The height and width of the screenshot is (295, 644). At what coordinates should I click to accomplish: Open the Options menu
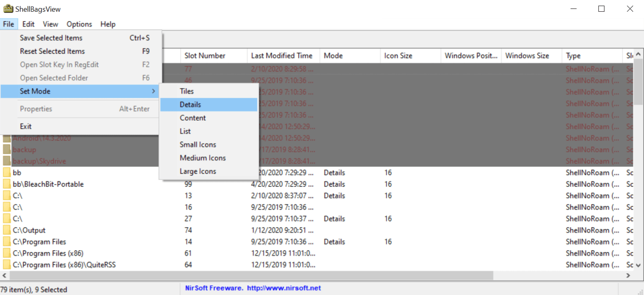coord(79,24)
